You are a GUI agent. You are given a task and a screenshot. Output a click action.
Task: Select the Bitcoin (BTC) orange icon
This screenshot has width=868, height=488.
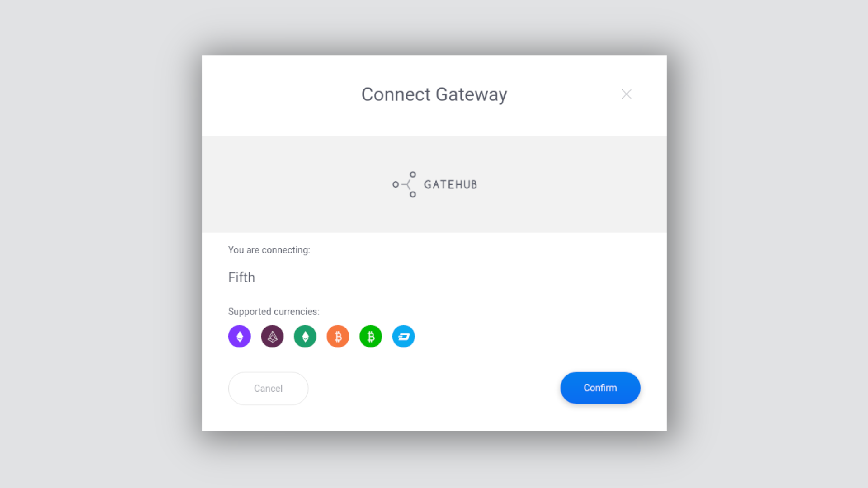(x=338, y=336)
